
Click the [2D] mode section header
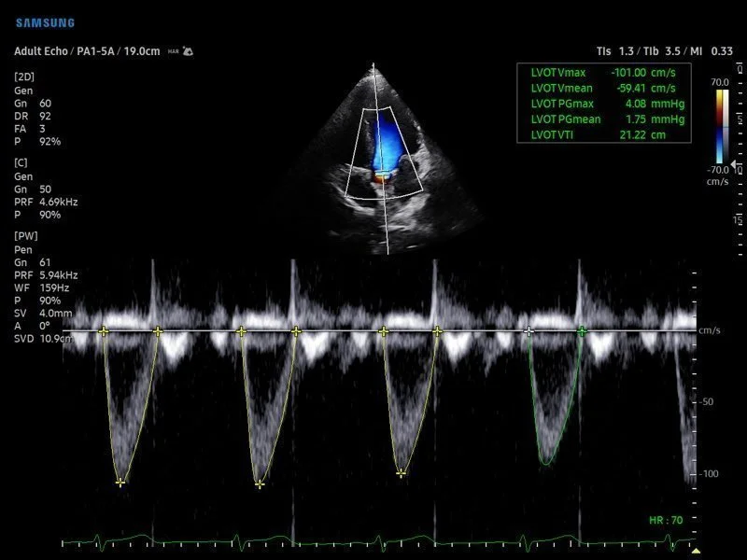[x=23, y=75]
